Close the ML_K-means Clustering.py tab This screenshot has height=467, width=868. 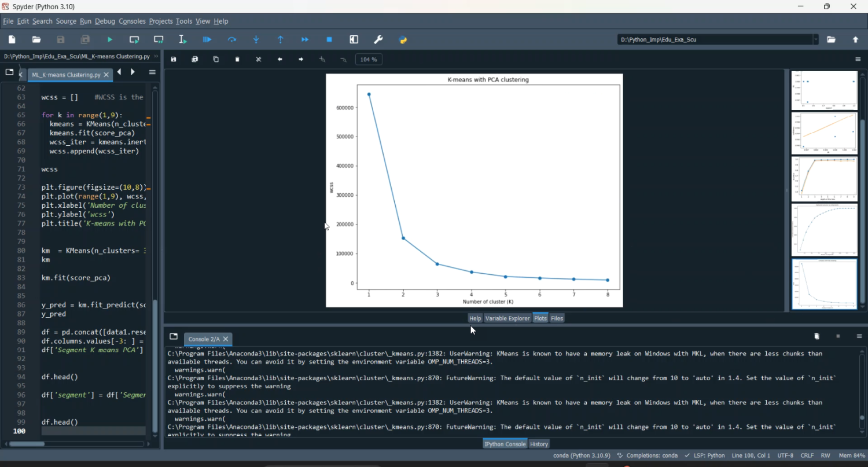tap(106, 75)
